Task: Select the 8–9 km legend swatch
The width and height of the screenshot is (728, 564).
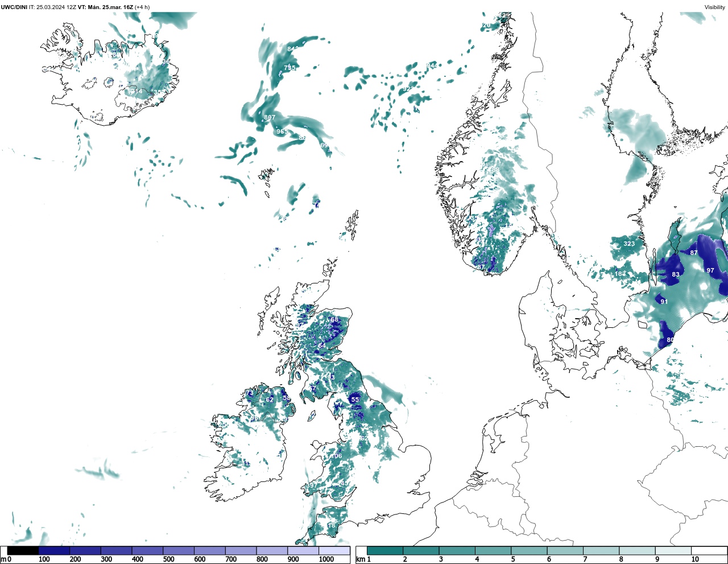Action: pos(637,550)
